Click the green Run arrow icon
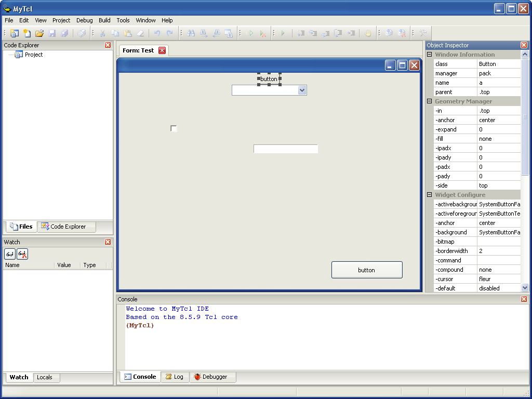Viewport: 532px width, 399px height. click(283, 33)
